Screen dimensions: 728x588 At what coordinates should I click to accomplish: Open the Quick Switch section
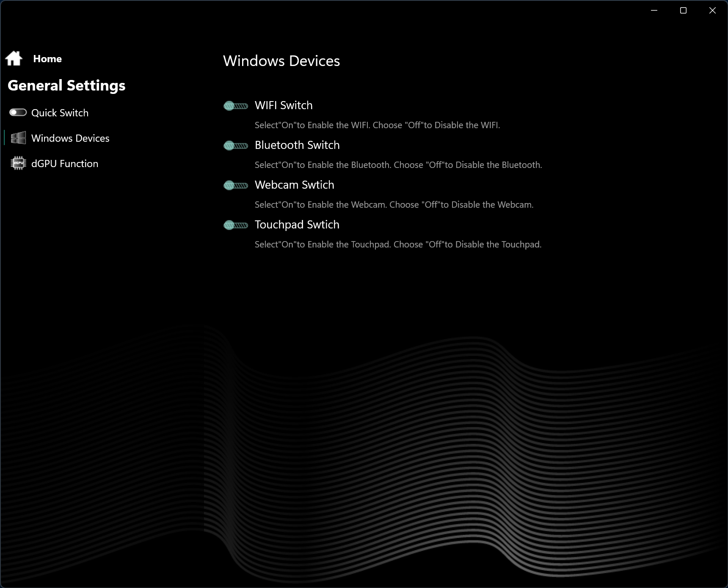pos(60,113)
